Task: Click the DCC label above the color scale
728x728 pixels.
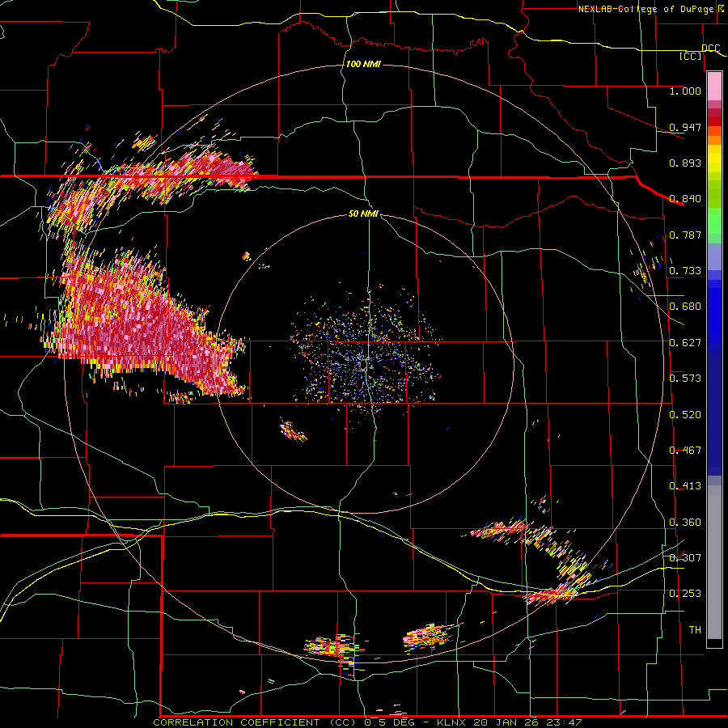Action: tap(710, 49)
